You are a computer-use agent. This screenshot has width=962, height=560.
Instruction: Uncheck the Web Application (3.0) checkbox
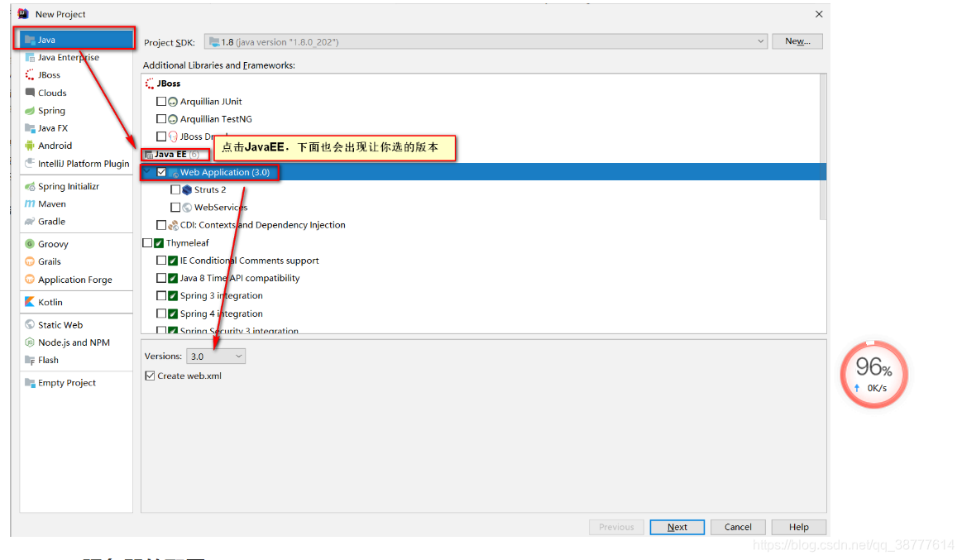click(x=161, y=172)
